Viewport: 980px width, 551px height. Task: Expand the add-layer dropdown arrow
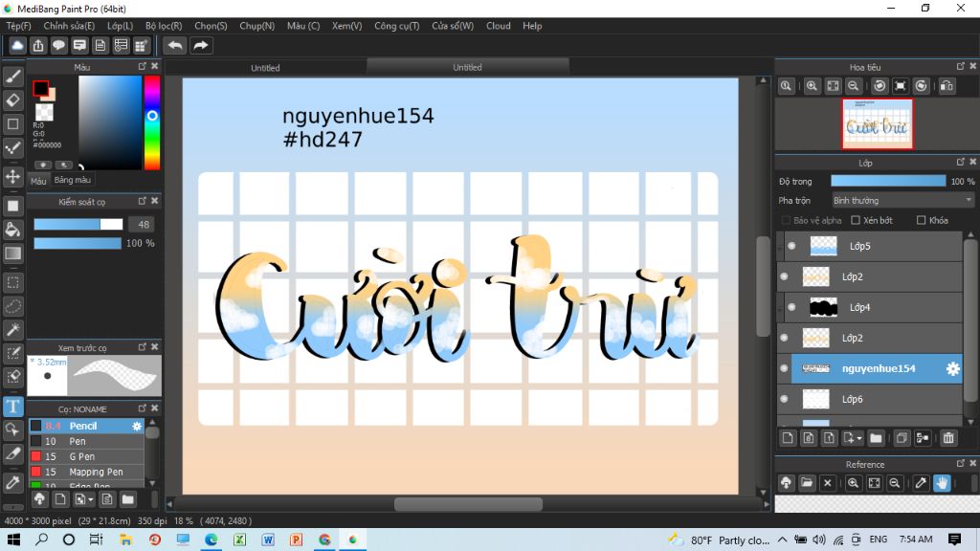(x=859, y=438)
